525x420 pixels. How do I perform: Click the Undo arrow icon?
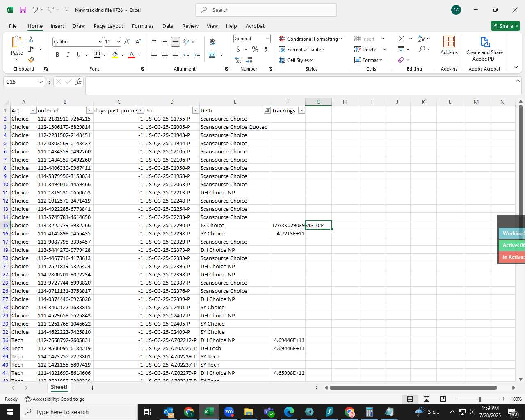[x=35, y=10]
